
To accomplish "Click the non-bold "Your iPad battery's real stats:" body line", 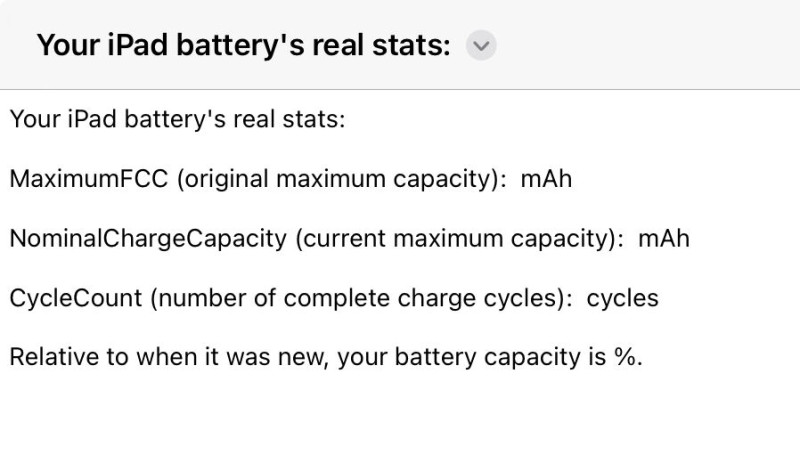I will click(x=178, y=119).
